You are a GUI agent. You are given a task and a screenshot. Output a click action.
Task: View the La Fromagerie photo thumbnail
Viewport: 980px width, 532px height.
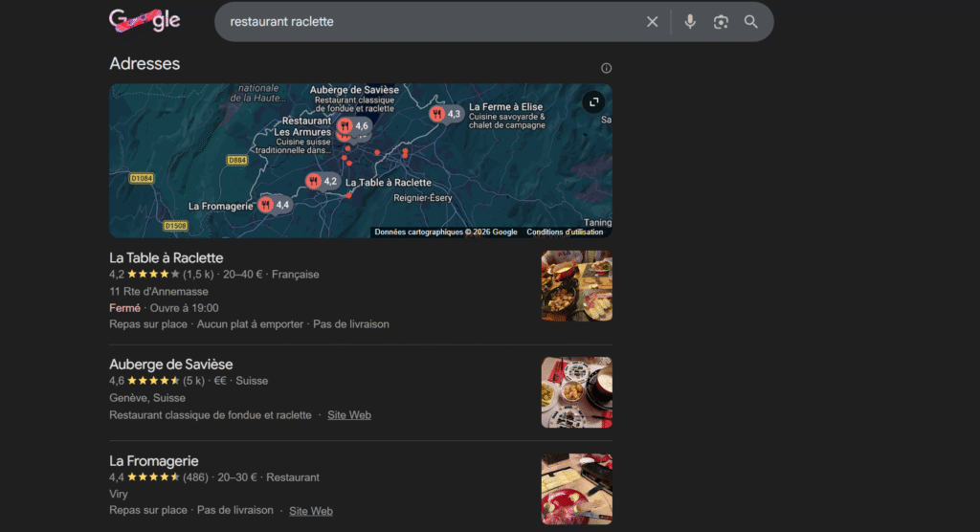pos(577,489)
